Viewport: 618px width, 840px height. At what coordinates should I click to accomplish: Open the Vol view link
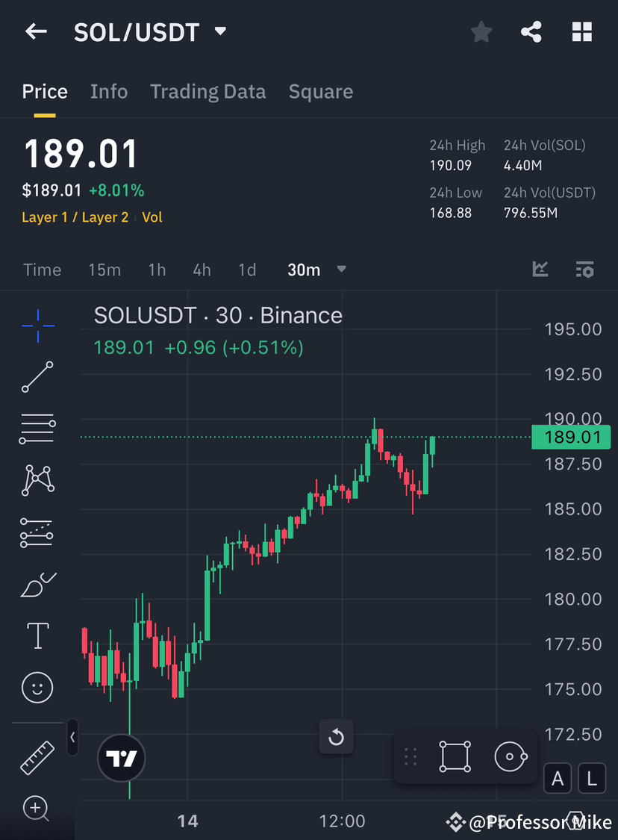pos(152,217)
